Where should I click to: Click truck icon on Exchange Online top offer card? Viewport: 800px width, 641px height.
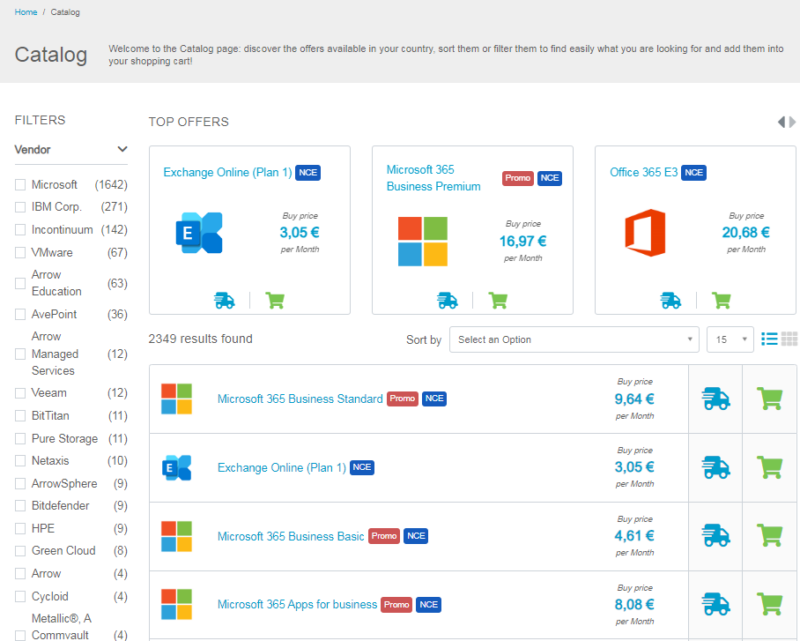point(225,300)
